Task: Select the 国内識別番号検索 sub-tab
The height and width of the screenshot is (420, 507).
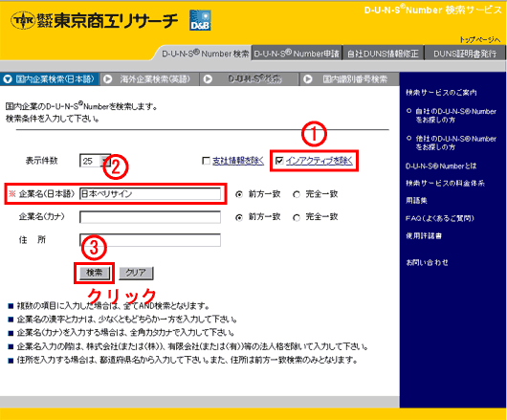Action: [x=350, y=79]
